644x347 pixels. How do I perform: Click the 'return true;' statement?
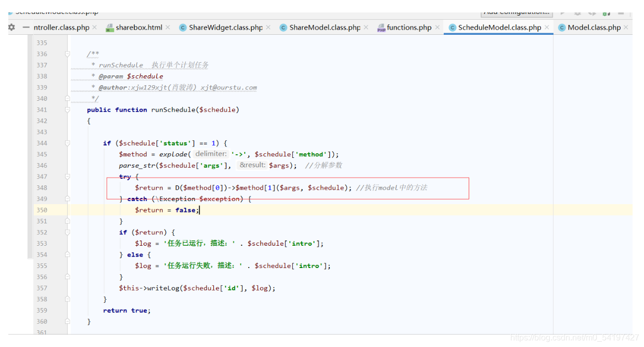(x=127, y=310)
